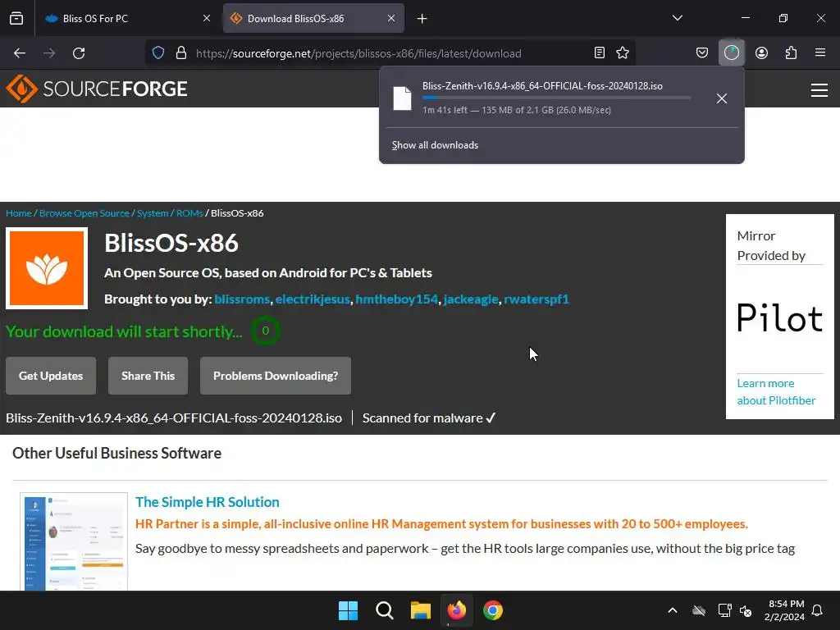Go back to previous page
This screenshot has width=840, height=630.
(x=20, y=53)
